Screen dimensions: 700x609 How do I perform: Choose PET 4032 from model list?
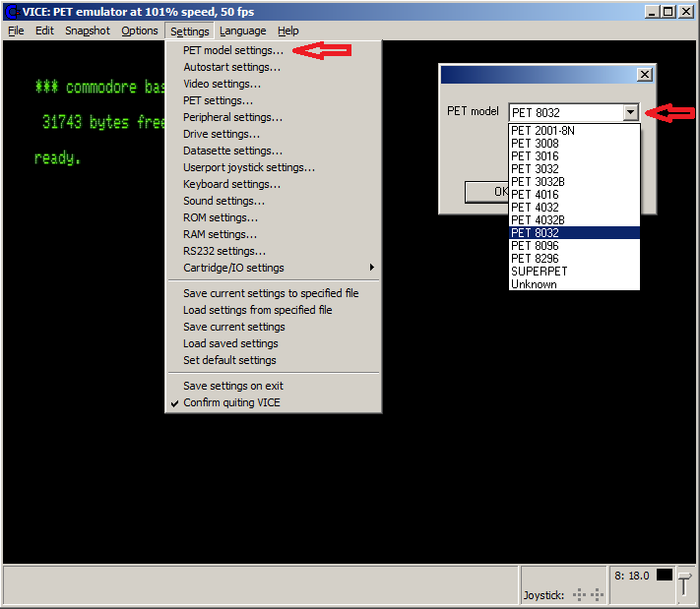(574, 207)
